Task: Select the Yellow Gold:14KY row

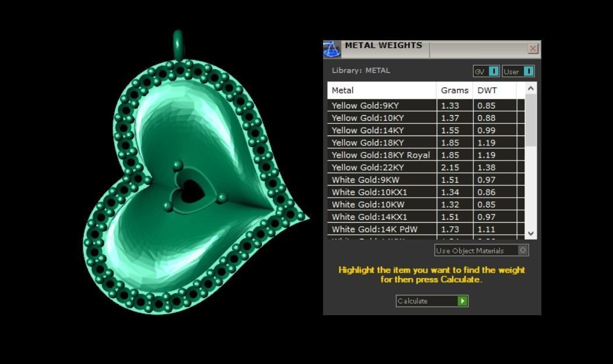Action: tap(426, 130)
